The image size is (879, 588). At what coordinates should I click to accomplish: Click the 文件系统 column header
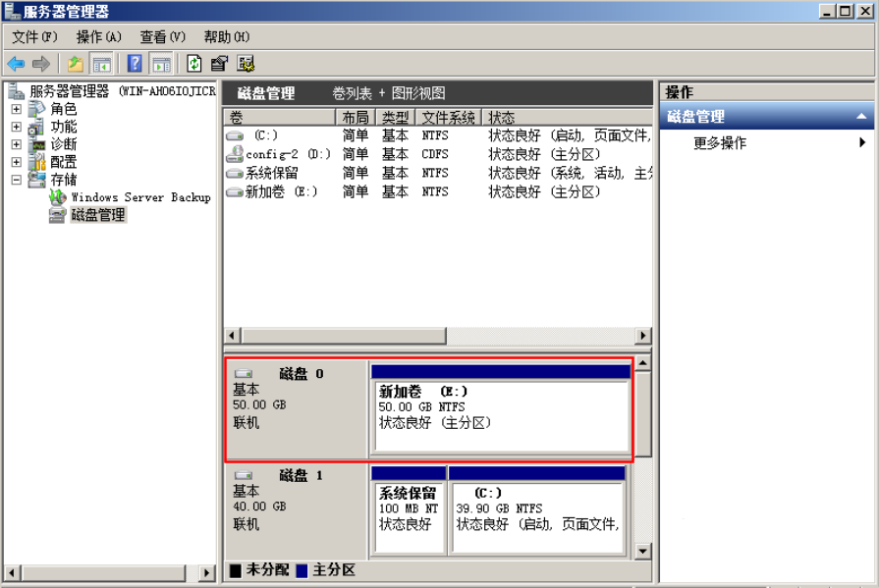(x=448, y=118)
